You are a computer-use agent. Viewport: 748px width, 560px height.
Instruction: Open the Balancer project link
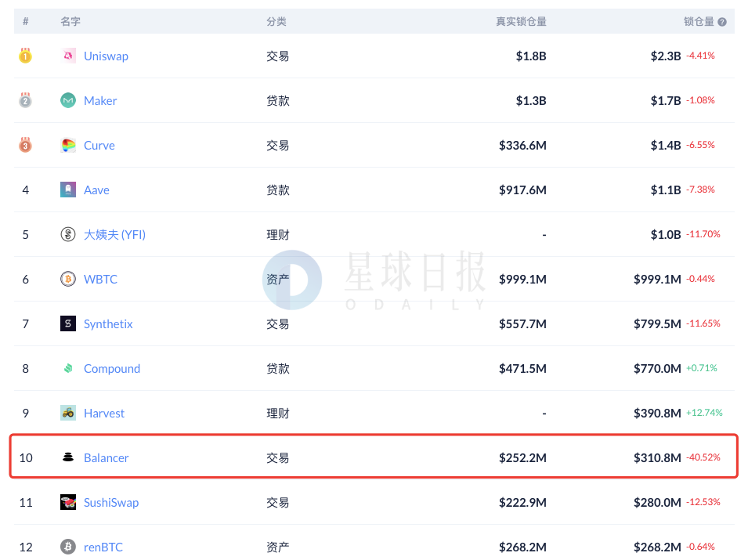(x=106, y=458)
